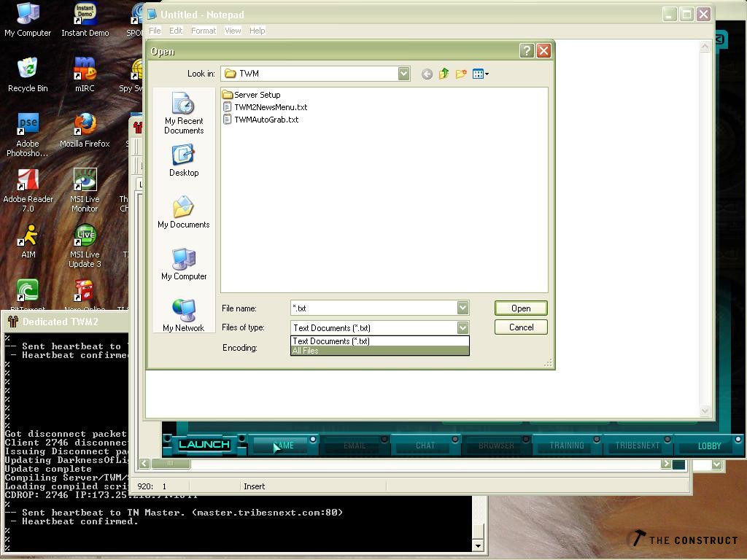Click the Insert indicator in the status bar
This screenshot has height=560, width=747.
coord(254,486)
